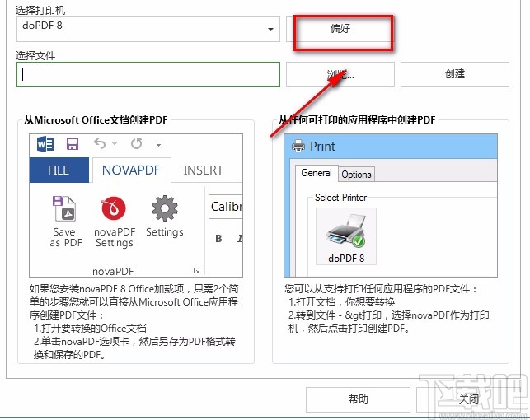Click the 选择文件 label
The image size is (530, 420).
(35, 56)
